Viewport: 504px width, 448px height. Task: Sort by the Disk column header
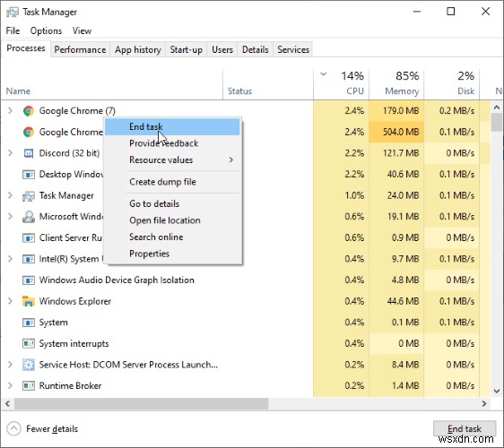coord(452,83)
